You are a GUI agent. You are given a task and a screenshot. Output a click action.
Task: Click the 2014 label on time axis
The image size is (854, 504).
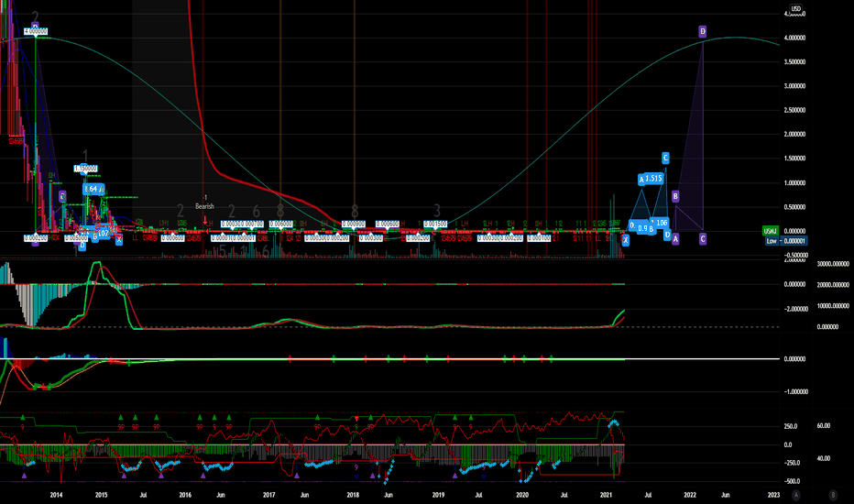pyautogui.click(x=56, y=495)
